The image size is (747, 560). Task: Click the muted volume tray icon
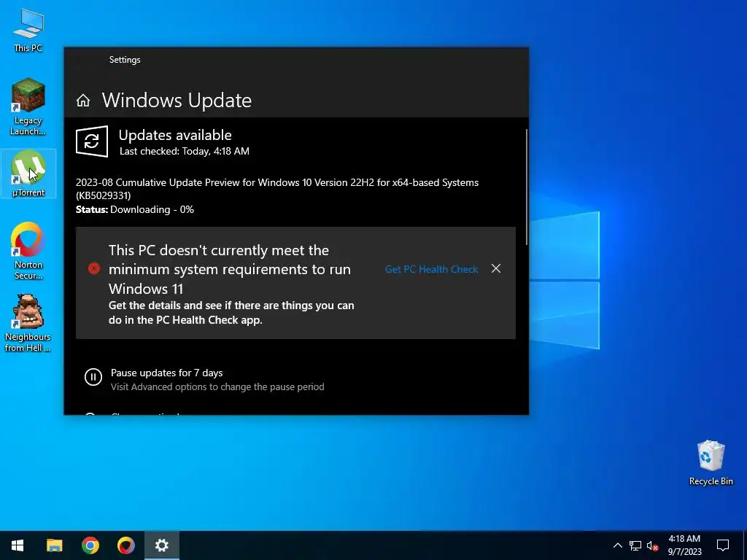pos(653,545)
